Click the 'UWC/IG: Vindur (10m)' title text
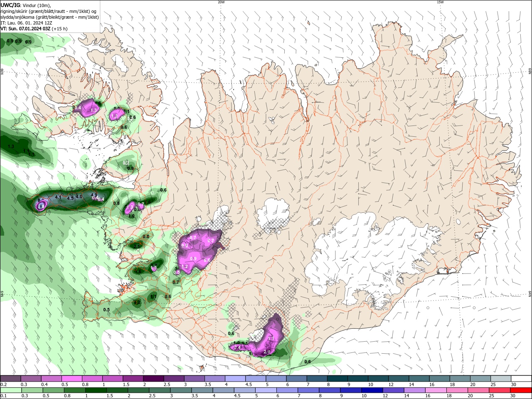Viewport: 532px width, 399px height. point(26,5)
